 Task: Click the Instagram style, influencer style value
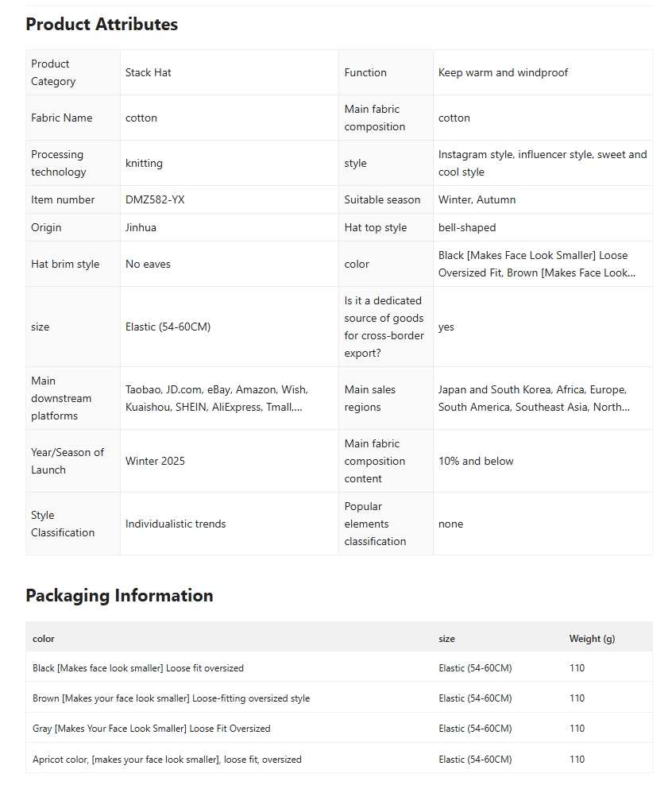(542, 163)
